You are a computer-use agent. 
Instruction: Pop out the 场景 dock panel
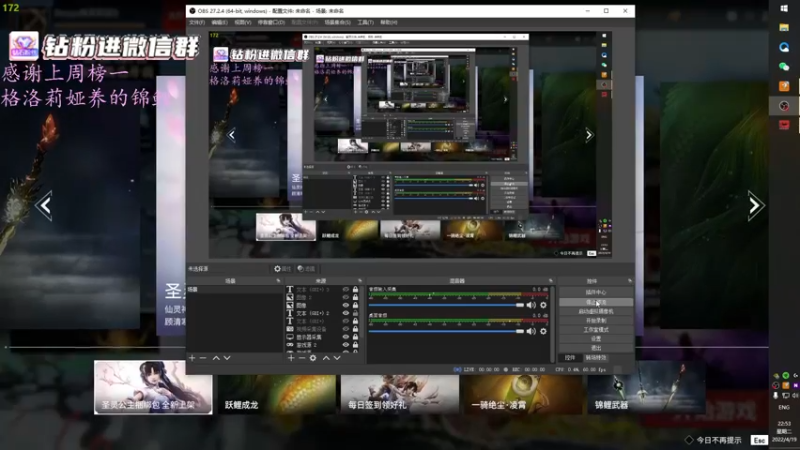click(279, 281)
